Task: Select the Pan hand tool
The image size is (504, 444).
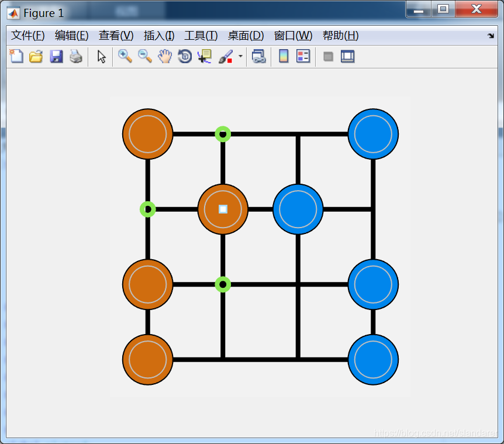Action: (x=165, y=57)
